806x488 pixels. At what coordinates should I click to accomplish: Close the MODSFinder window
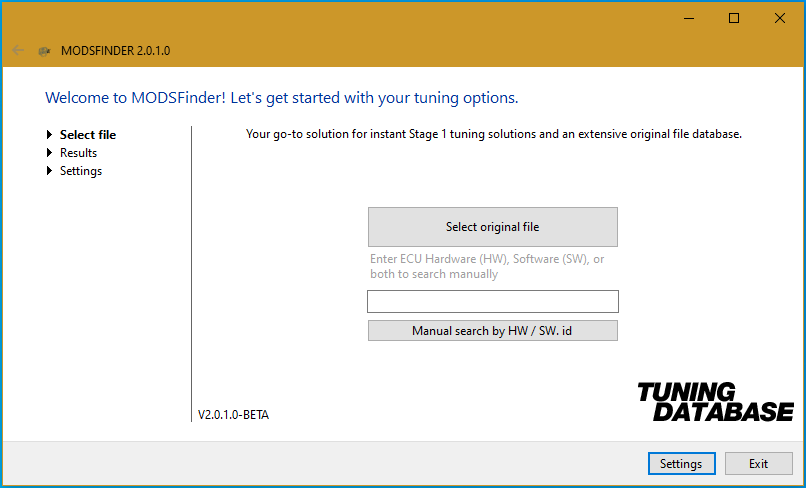click(x=779, y=19)
